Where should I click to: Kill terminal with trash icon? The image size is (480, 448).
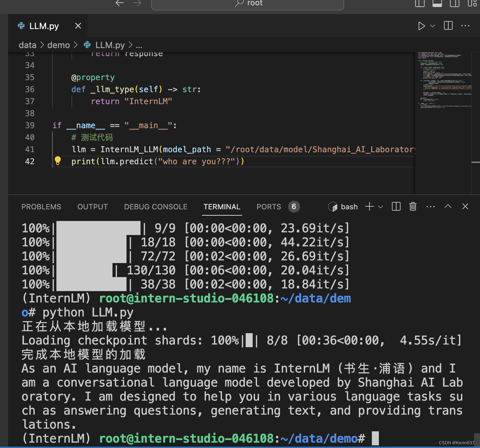click(413, 207)
